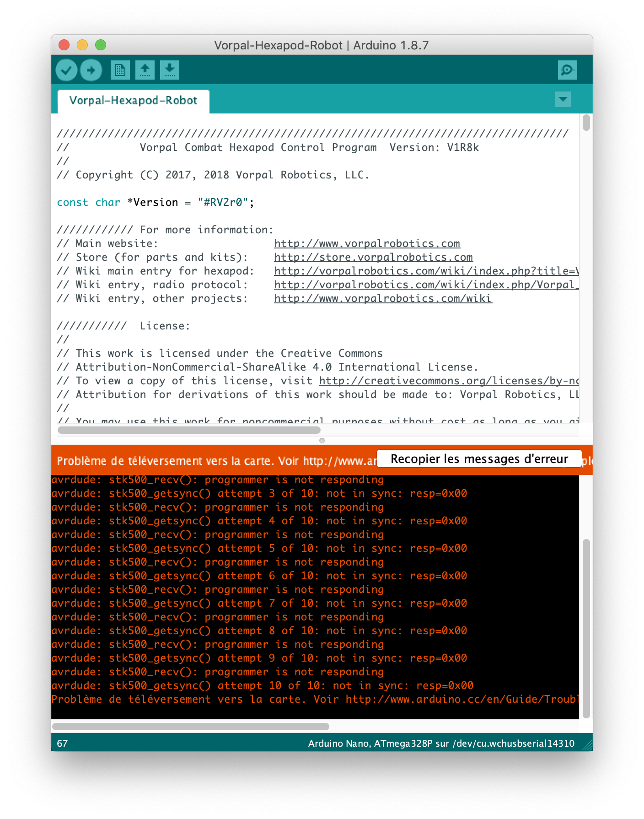This screenshot has height=819, width=644.
Task: Select the Vorpal-Hexapod-Robot tab
Action: 133,101
